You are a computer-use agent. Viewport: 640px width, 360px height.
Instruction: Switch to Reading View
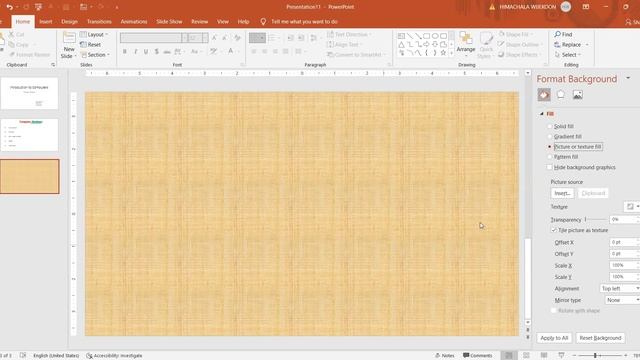(x=544, y=356)
